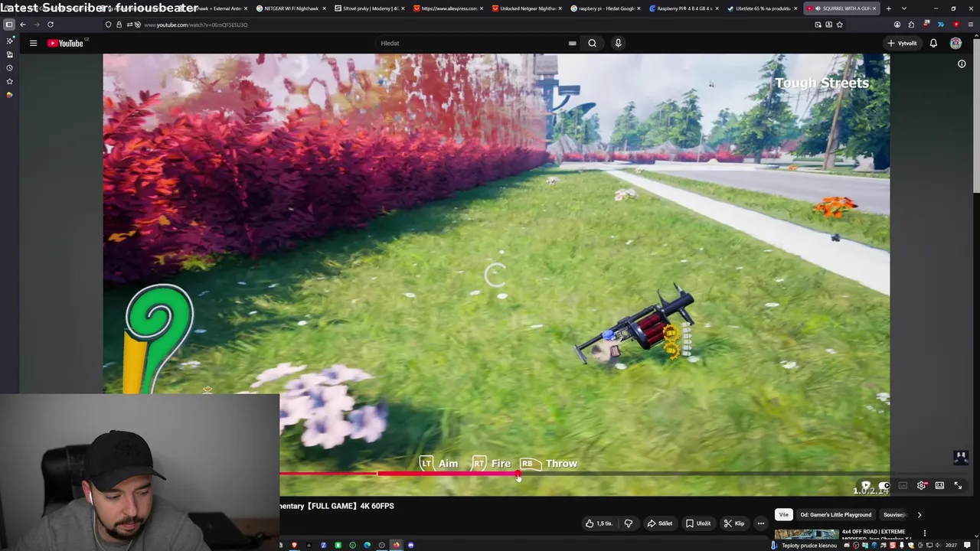Image resolution: width=980 pixels, height=551 pixels.
Task: Open the YouTube account avatar menu
Action: point(955,43)
